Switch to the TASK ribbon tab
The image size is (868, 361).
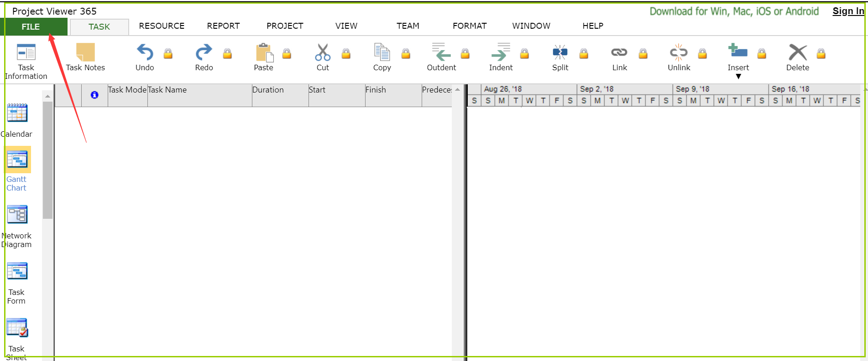pos(99,27)
